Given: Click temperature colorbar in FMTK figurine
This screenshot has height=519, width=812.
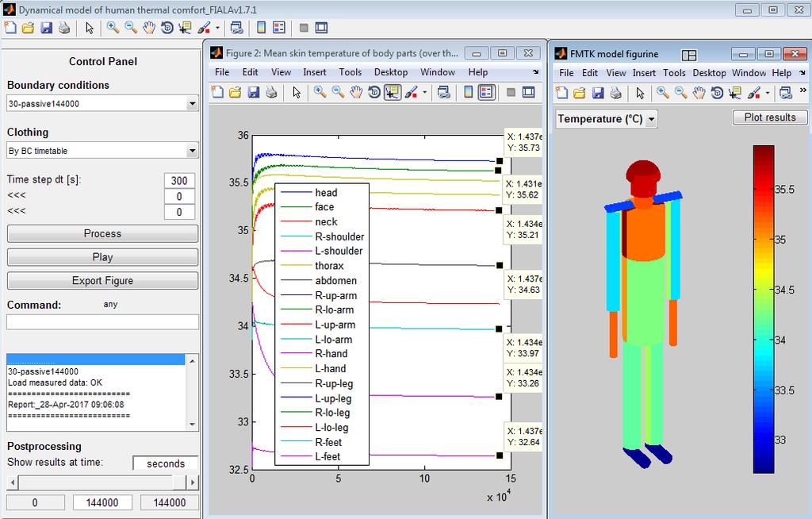Looking at the screenshot, I should 764,309.
